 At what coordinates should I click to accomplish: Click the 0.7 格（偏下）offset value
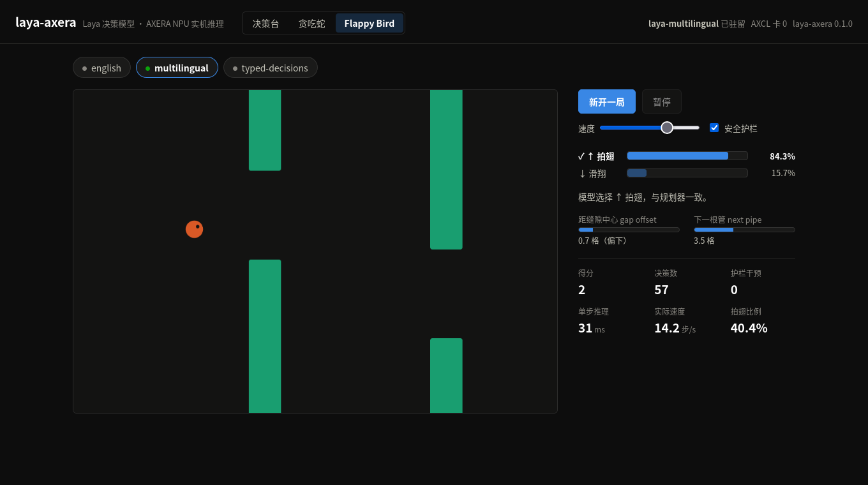[605, 241]
